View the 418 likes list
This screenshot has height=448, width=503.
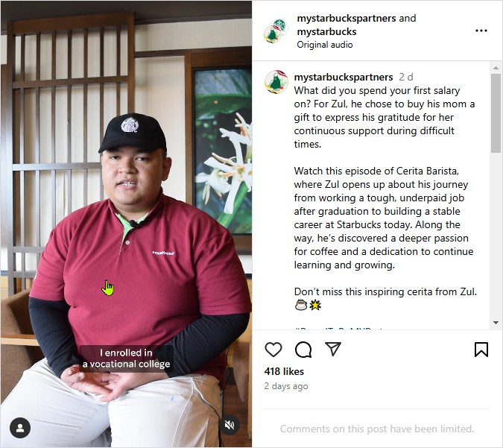click(284, 371)
